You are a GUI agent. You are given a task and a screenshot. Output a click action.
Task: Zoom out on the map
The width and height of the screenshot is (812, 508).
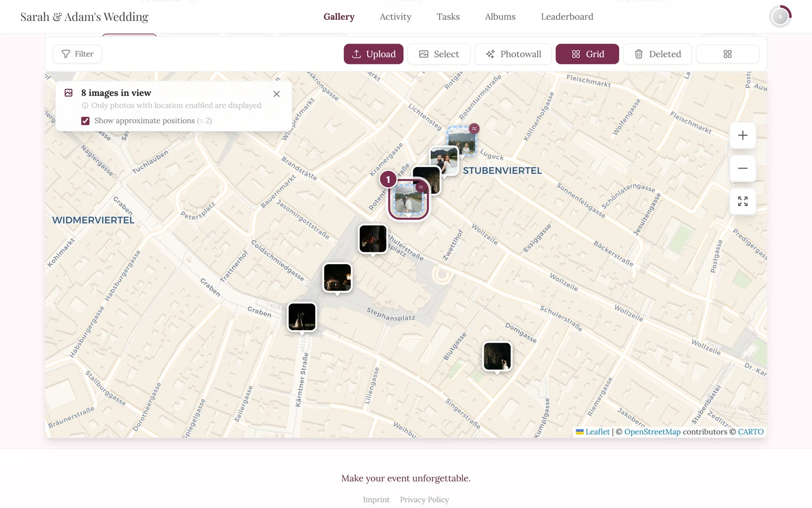(743, 168)
